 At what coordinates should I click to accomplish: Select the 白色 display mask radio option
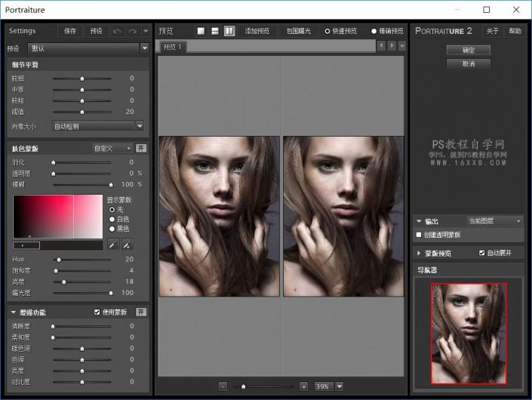pos(113,219)
